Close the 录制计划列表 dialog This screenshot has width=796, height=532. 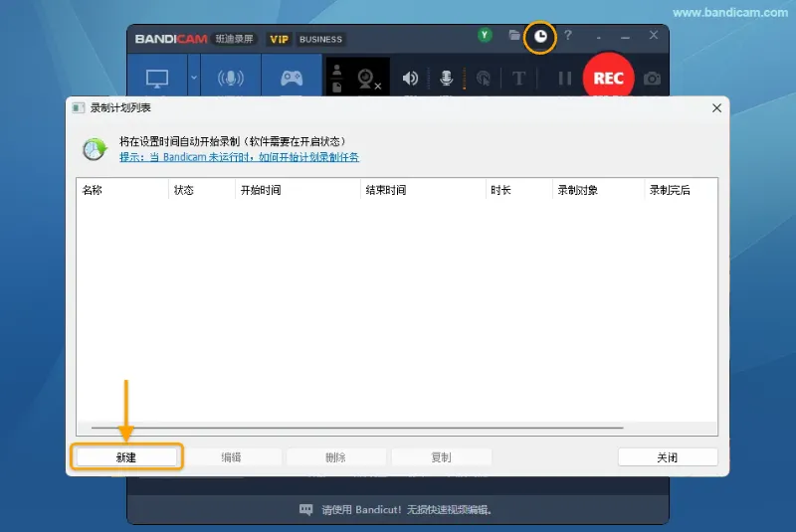pyautogui.click(x=716, y=108)
